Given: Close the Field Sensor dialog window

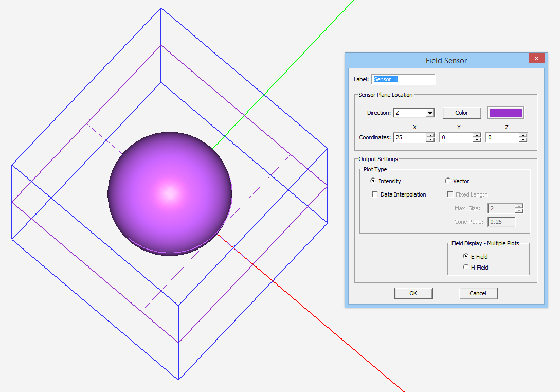Looking at the screenshot, I should click(536, 59).
